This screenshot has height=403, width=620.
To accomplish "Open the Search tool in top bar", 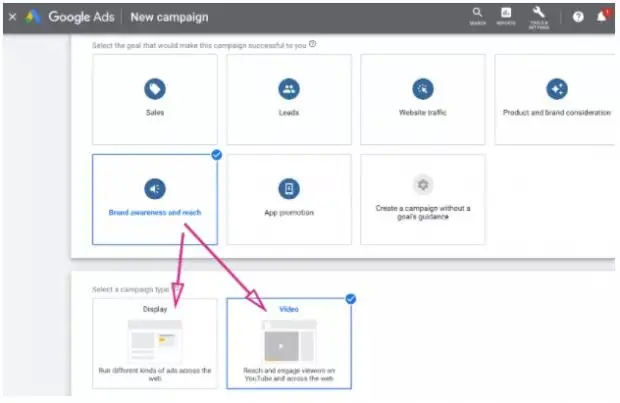I will point(477,15).
